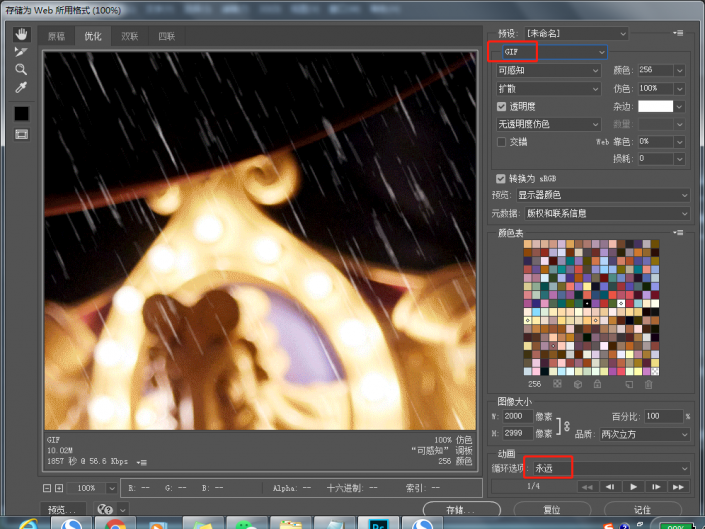Image resolution: width=705 pixels, height=529 pixels.
Task: Click the delete color trash icon
Action: pos(648,384)
